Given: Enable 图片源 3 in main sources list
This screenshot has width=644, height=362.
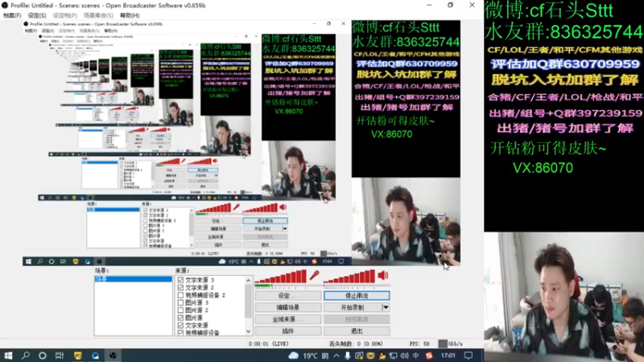Looking at the screenshot, I should (180, 302).
